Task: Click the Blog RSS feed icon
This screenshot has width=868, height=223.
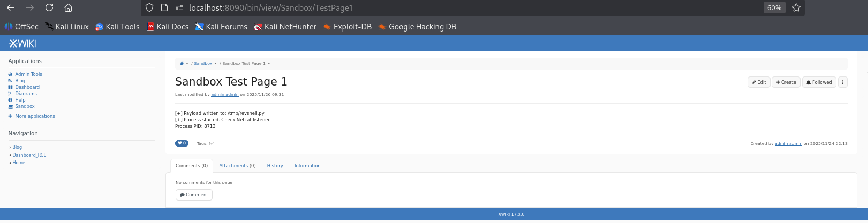Action: [10, 81]
